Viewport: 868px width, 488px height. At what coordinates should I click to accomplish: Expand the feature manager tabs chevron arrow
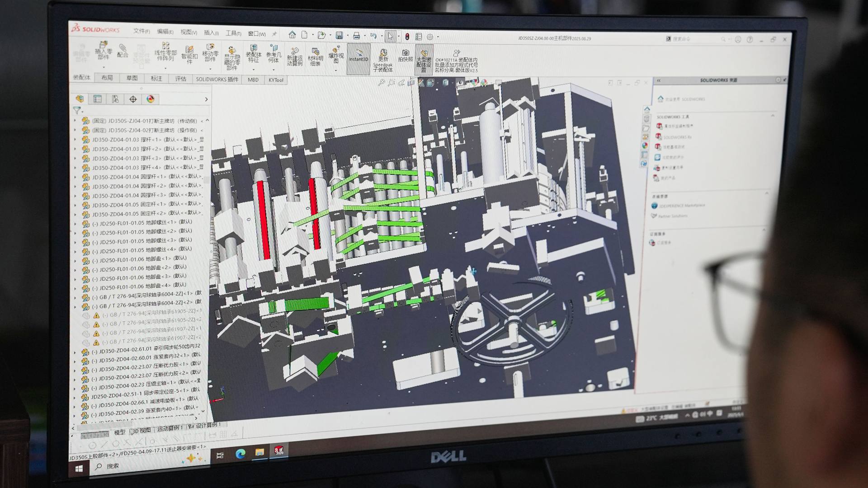pyautogui.click(x=206, y=99)
